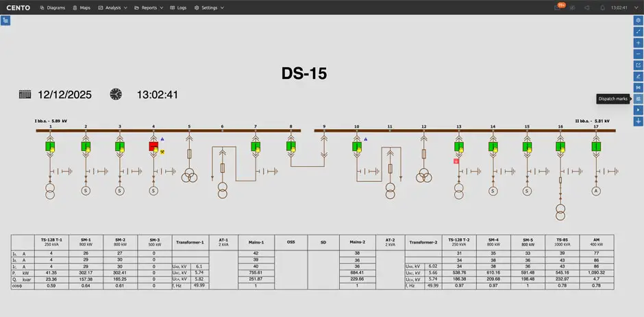The image size is (644, 317).
Task: Click the 302.17 power value under SM-1
Action: click(x=86, y=272)
